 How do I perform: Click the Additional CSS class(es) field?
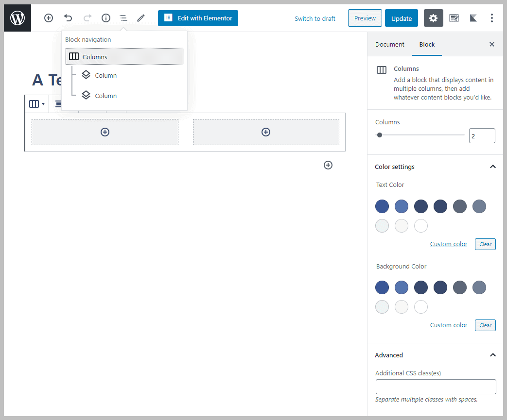[x=436, y=387]
